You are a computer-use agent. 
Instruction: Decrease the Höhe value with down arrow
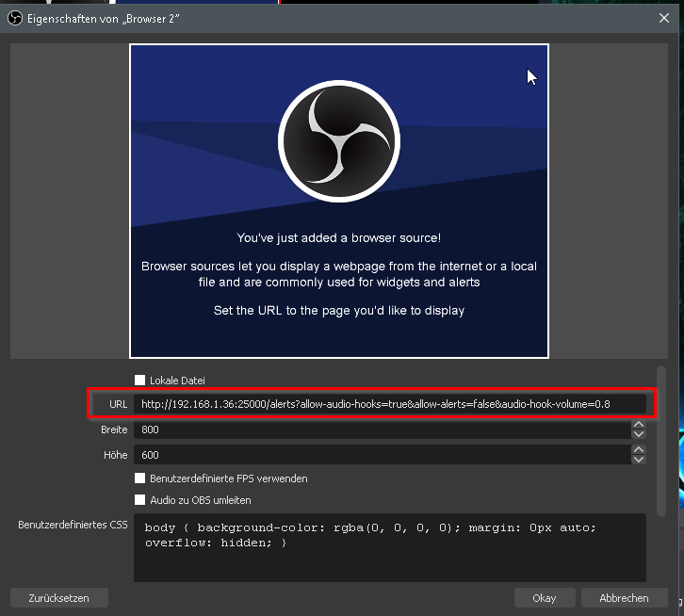[639, 460]
